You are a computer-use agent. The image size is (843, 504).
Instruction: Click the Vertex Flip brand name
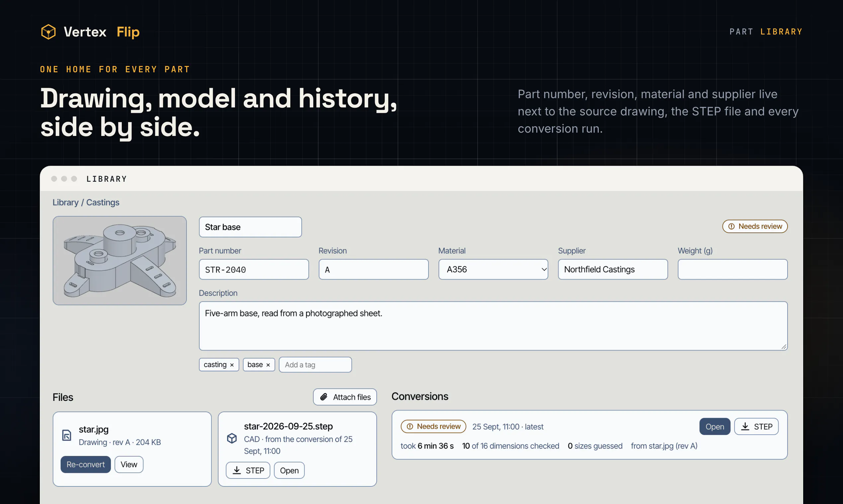tap(102, 32)
